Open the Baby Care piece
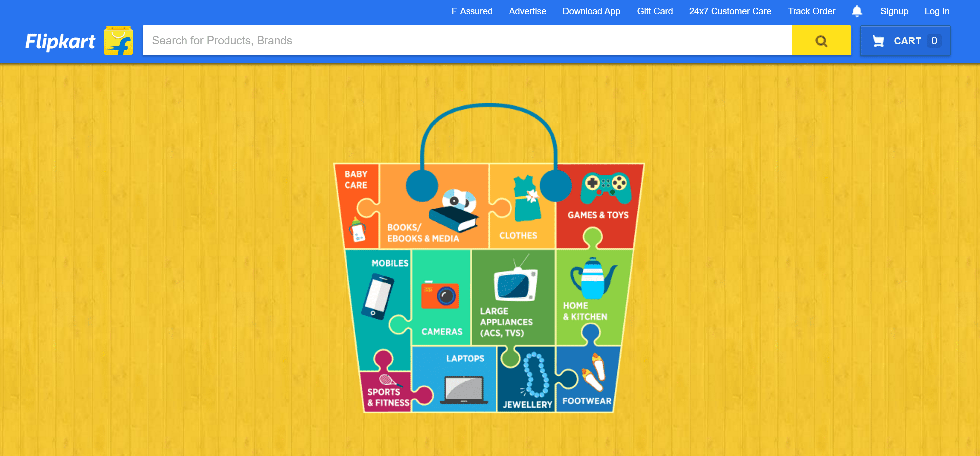 (357, 206)
